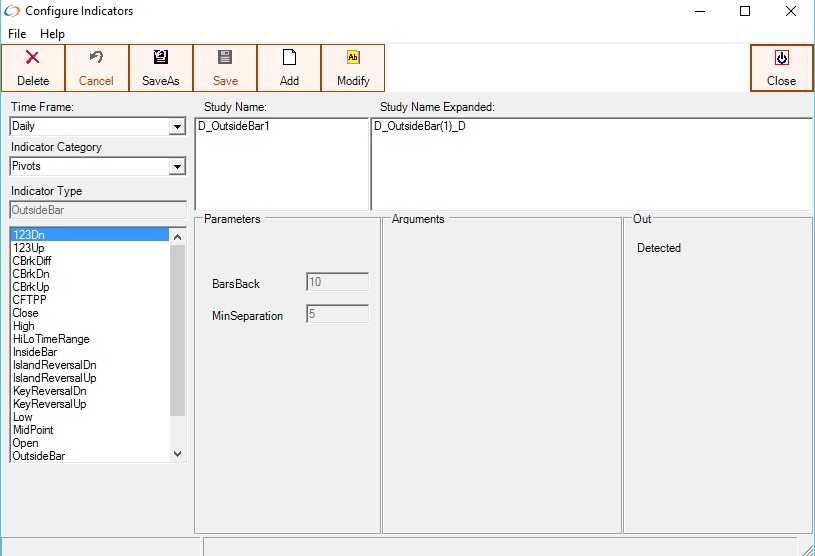Open the Time Frame dropdown

click(177, 127)
